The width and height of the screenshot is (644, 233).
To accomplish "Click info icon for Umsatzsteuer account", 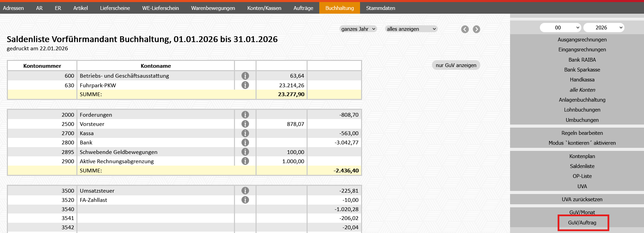I will (245, 191).
